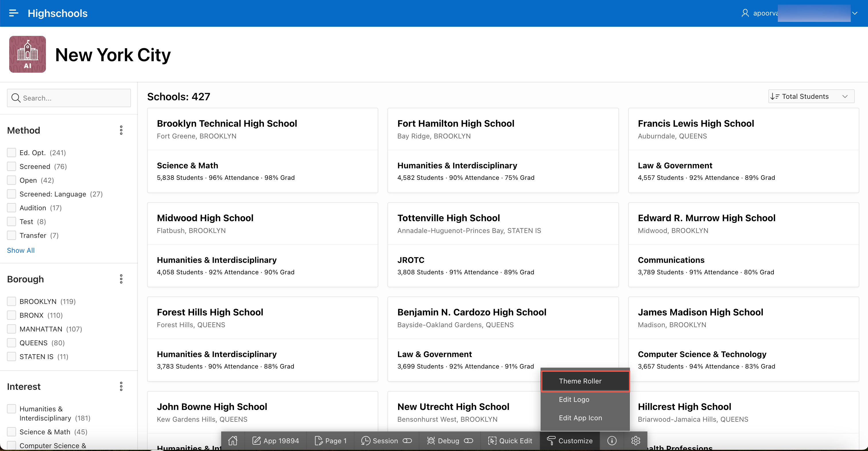This screenshot has width=868, height=451.
Task: Check the QUEENS borough filter
Action: point(11,343)
